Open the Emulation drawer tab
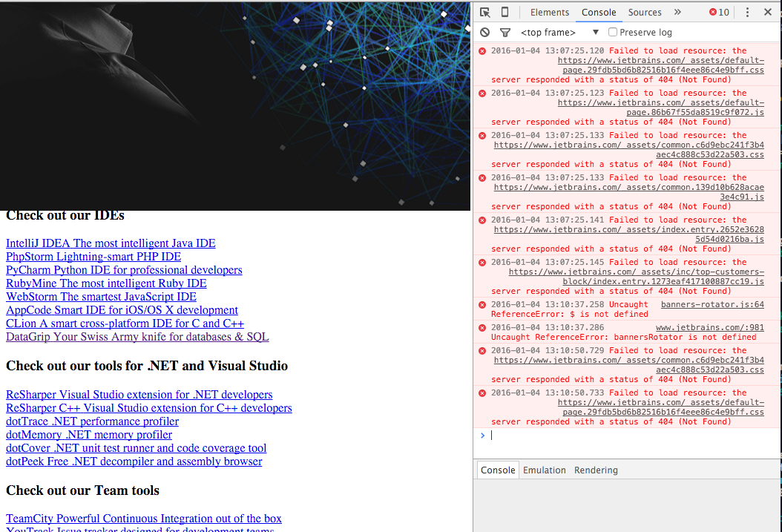The height and width of the screenshot is (532, 782). 544,470
